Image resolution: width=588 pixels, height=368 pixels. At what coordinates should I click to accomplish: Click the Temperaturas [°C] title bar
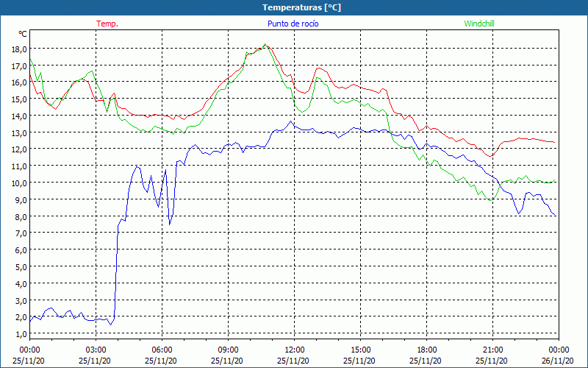[x=294, y=7]
